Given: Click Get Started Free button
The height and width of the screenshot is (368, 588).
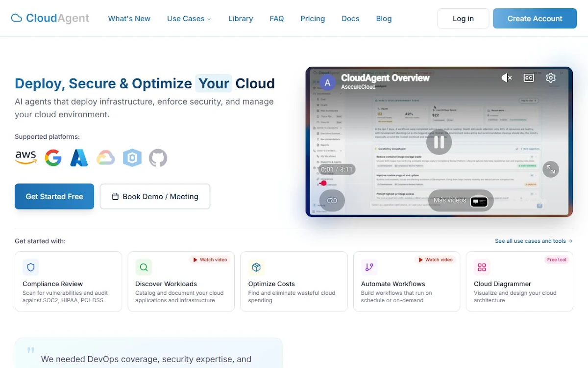Looking at the screenshot, I should [54, 197].
